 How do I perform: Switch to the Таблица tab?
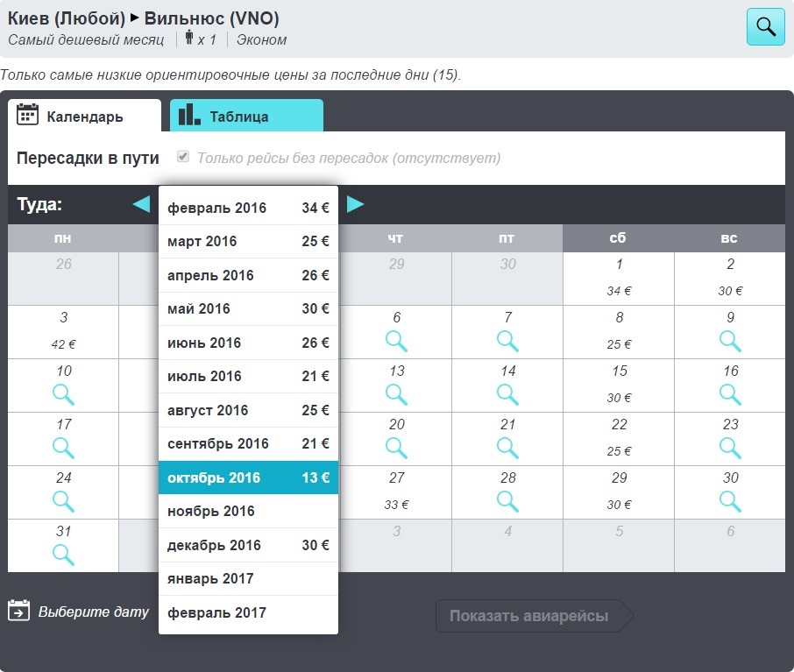(246, 116)
